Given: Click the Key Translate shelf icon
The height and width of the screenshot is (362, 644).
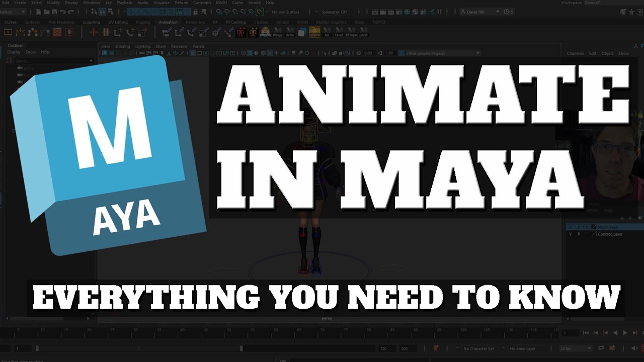Looking at the screenshot, I should coord(118,32).
